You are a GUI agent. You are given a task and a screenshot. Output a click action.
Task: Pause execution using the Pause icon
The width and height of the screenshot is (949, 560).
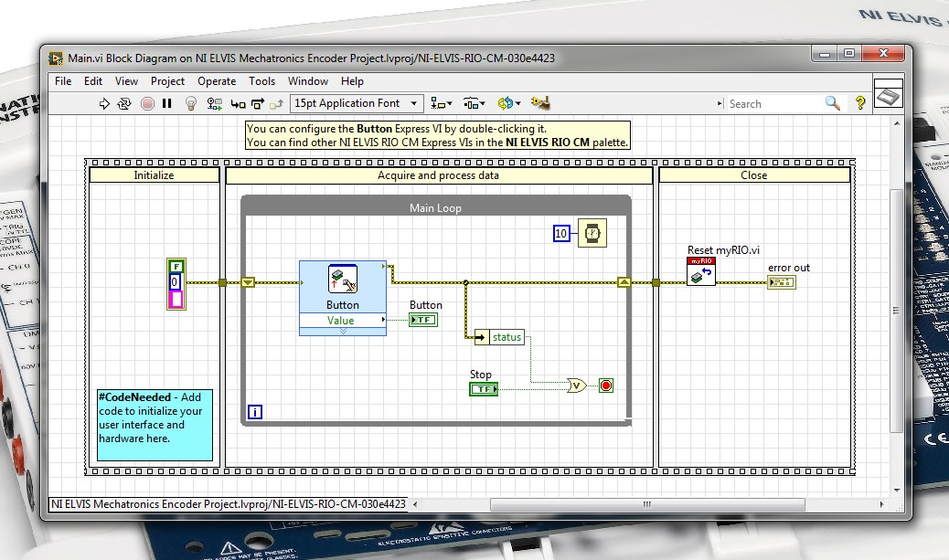pos(165,103)
